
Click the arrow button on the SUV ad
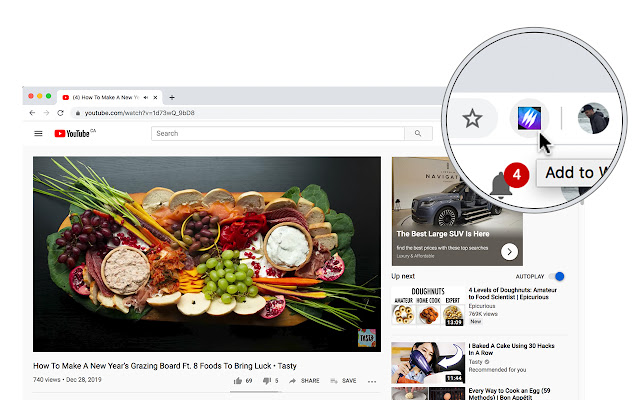[509, 252]
